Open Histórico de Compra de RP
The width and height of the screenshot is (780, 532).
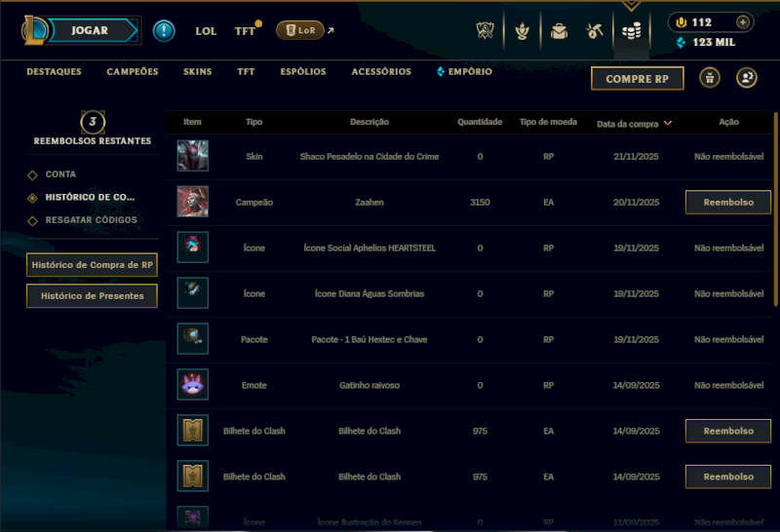[x=92, y=265]
